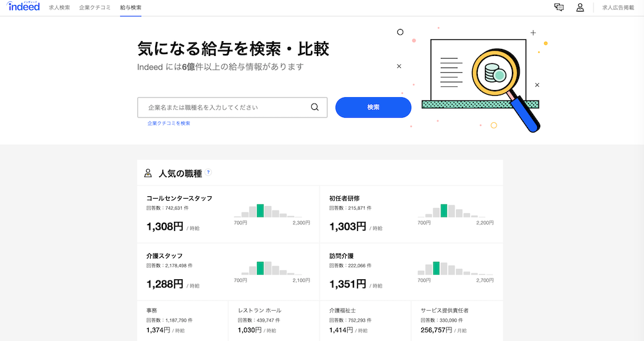Open the コールセンタースタッフ salary card
Screen dimensions: 644x341
179,198
